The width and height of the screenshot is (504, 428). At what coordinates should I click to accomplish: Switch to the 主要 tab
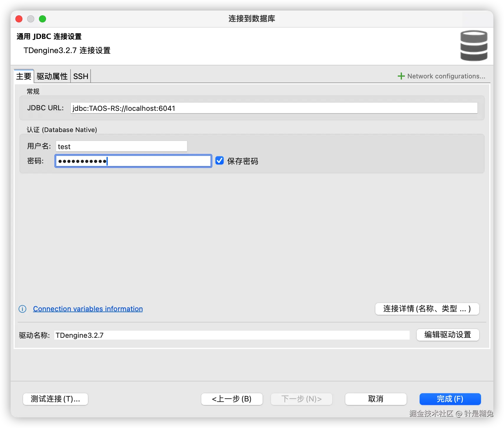point(24,76)
